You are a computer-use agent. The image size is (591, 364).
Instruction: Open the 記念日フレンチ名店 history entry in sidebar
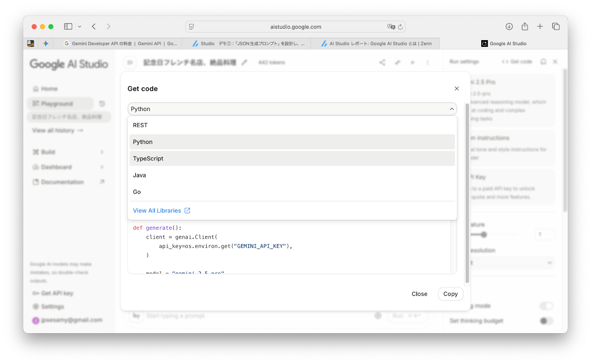pos(69,117)
